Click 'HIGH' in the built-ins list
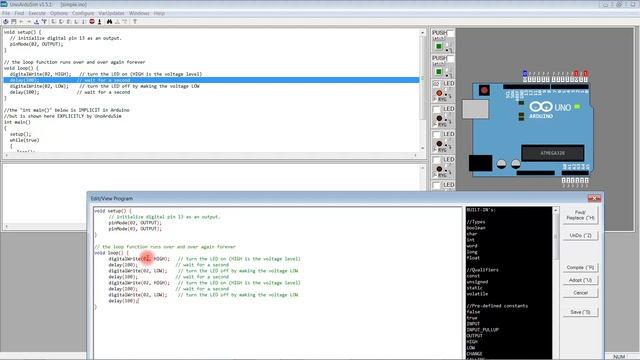 (472, 342)
